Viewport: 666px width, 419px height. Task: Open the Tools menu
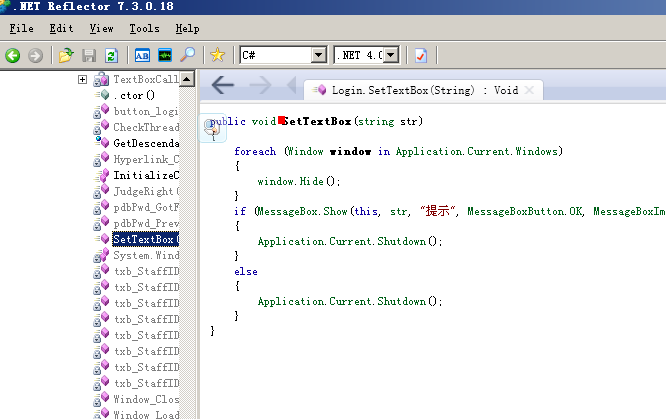[144, 29]
